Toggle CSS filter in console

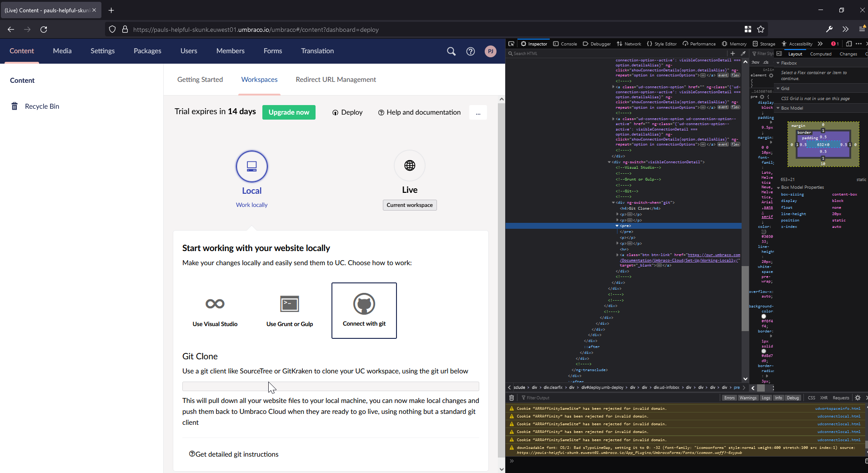pos(812,398)
